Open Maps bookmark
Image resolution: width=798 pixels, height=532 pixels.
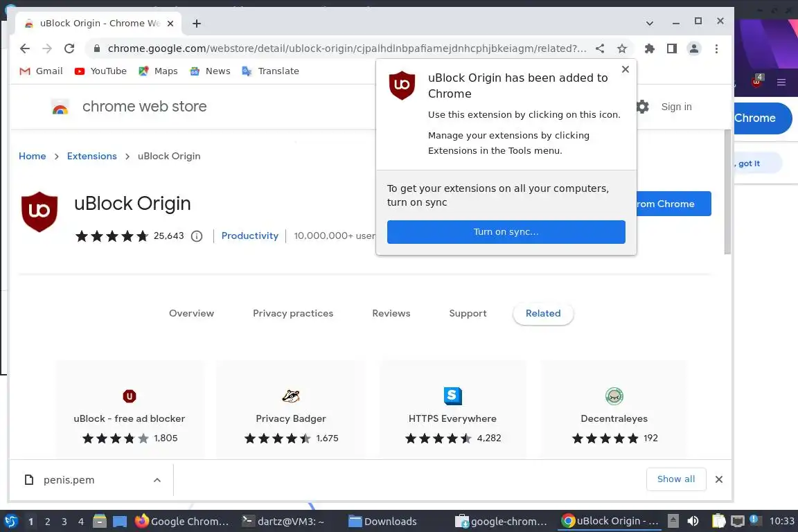coord(158,71)
